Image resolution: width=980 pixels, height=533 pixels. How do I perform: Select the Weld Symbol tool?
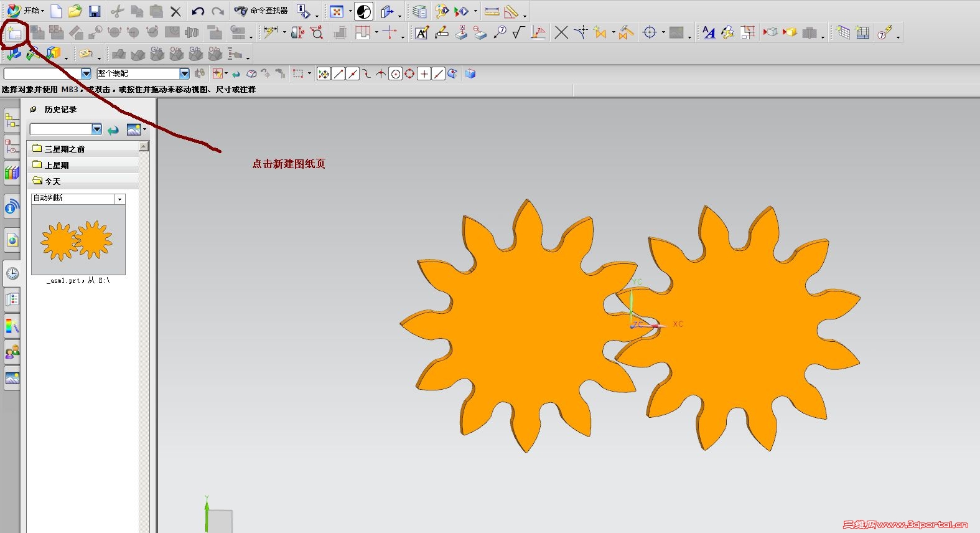click(x=539, y=32)
